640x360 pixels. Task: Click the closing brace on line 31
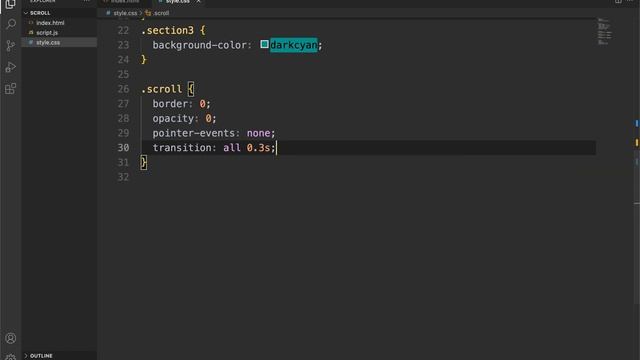[x=144, y=162]
